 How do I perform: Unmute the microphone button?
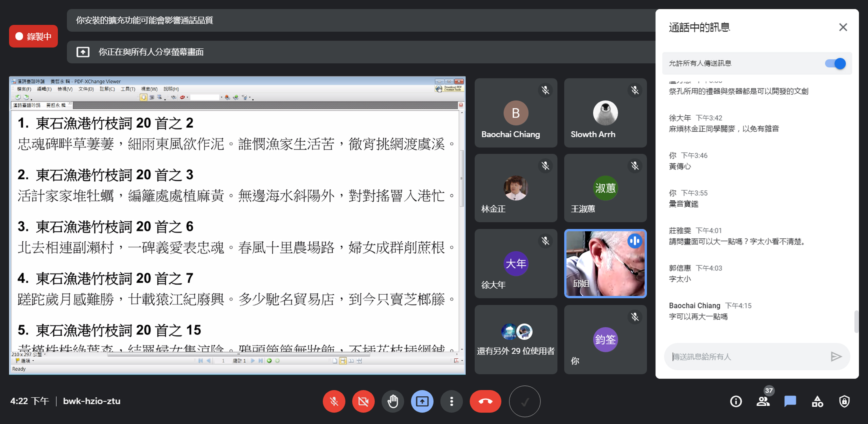pyautogui.click(x=334, y=401)
